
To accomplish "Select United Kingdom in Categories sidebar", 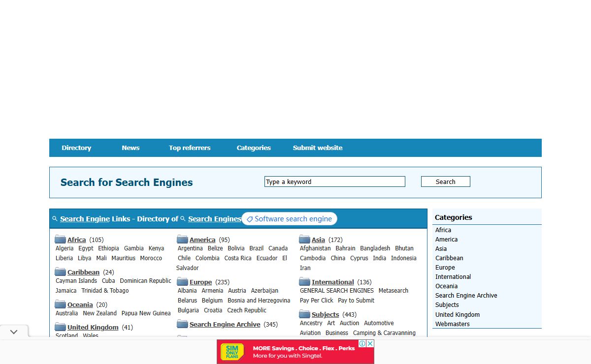I will [458, 314].
